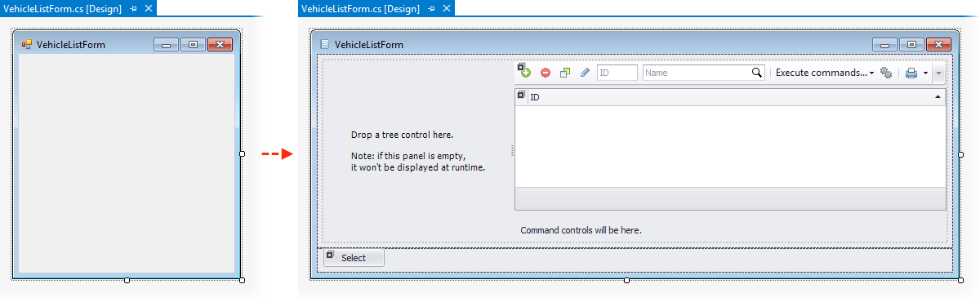This screenshot has height=302, width=980.
Task: Click the splitter grip beside the tree panel
Action: 512,150
